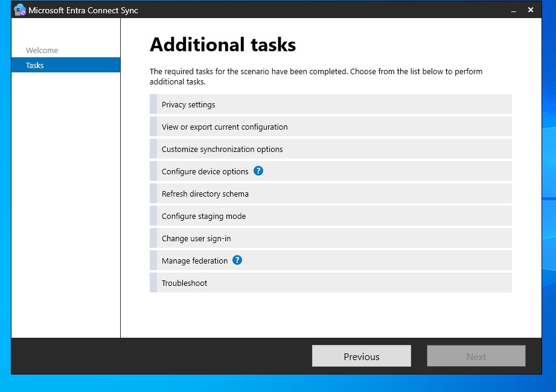The width and height of the screenshot is (556, 392).
Task: Select the Configure device options task
Action: [x=330, y=171]
